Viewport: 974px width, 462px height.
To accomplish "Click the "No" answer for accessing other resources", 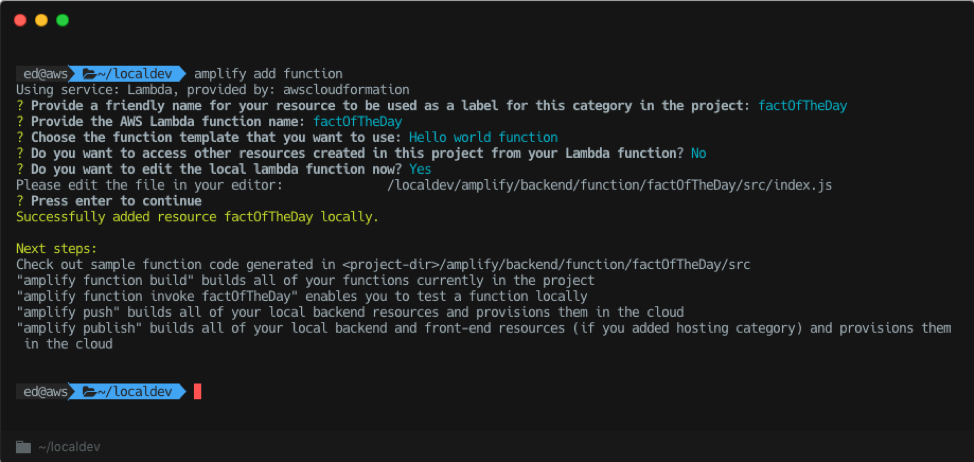I will click(x=699, y=153).
